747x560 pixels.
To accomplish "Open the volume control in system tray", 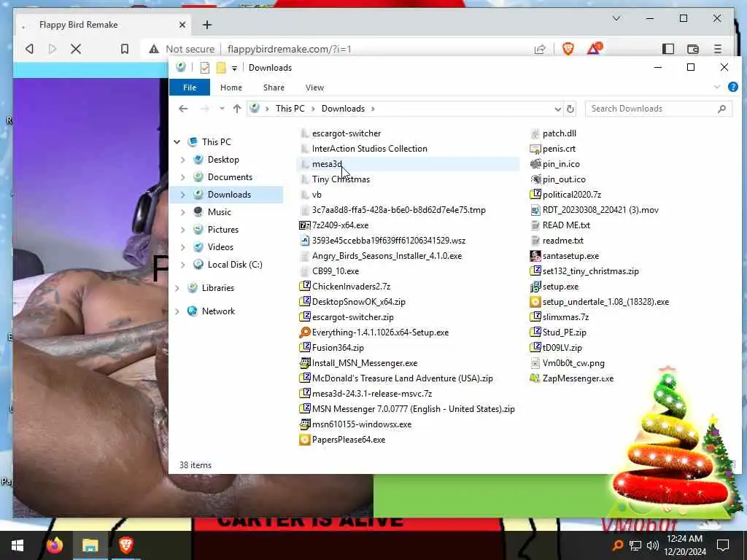I will pos(653,545).
